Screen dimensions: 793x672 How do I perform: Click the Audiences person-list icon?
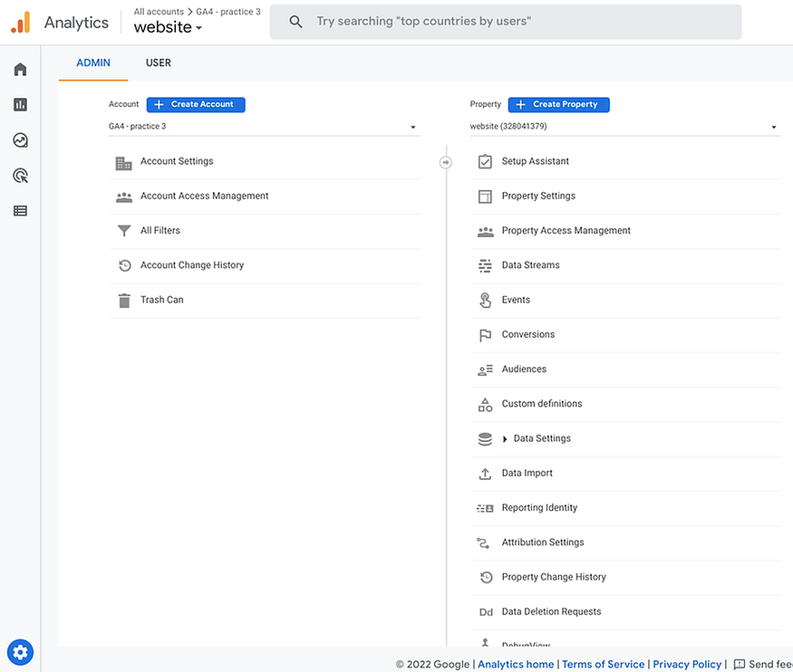click(485, 370)
